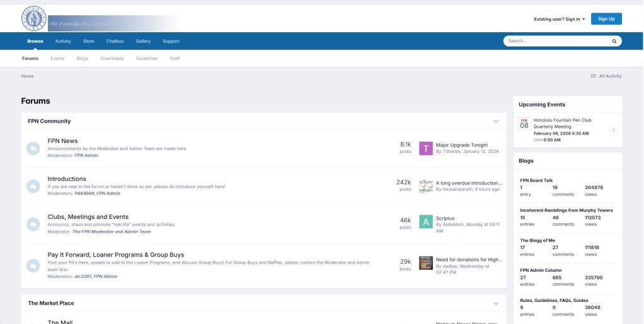Click the FPN News forum bubble icon

click(x=33, y=148)
